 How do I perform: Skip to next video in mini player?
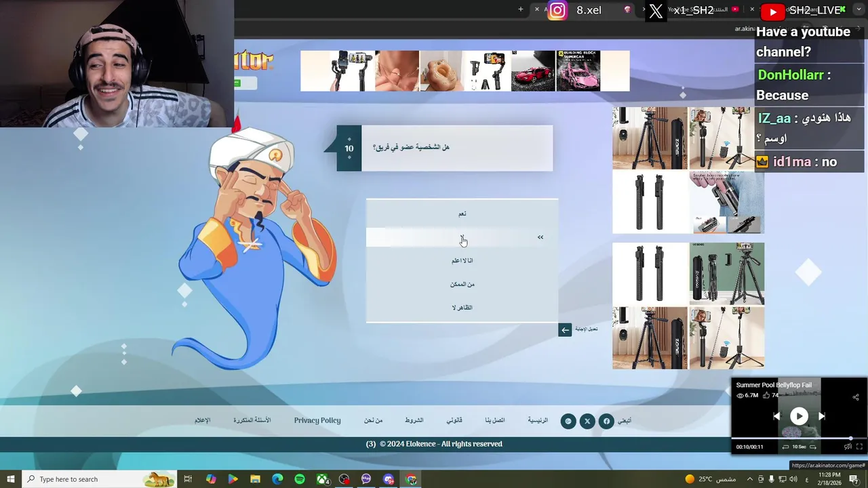point(821,416)
